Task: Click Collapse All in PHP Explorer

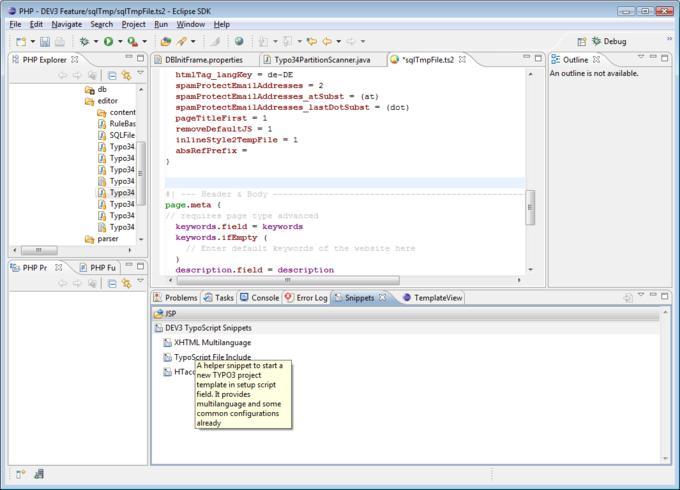Action: 112,75
